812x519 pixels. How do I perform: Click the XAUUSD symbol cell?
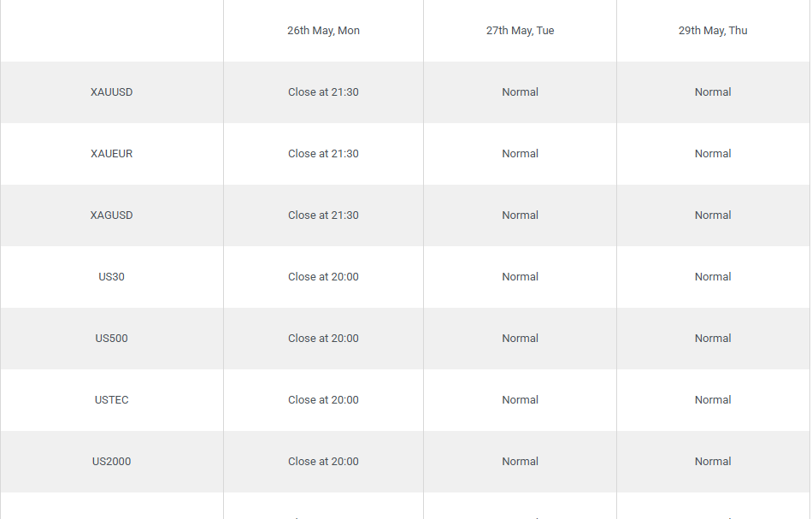[x=112, y=92]
